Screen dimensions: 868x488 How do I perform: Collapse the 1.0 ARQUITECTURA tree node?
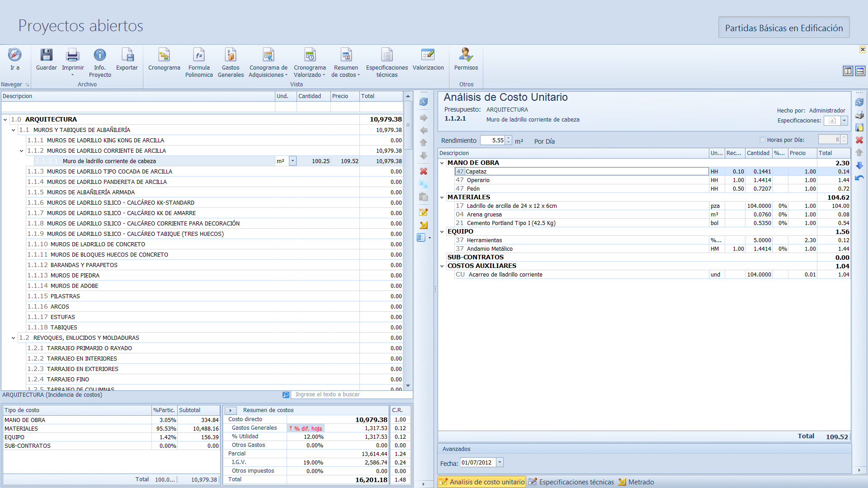(5, 120)
